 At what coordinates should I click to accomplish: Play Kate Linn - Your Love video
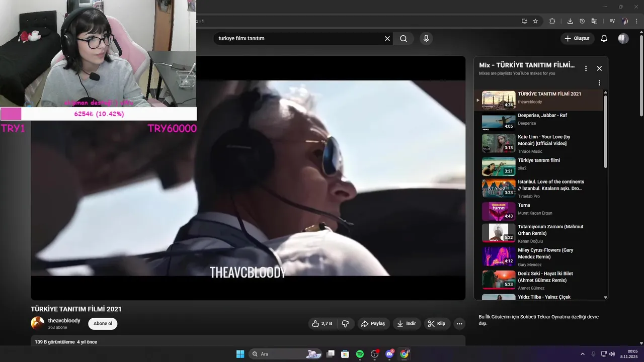point(538,143)
